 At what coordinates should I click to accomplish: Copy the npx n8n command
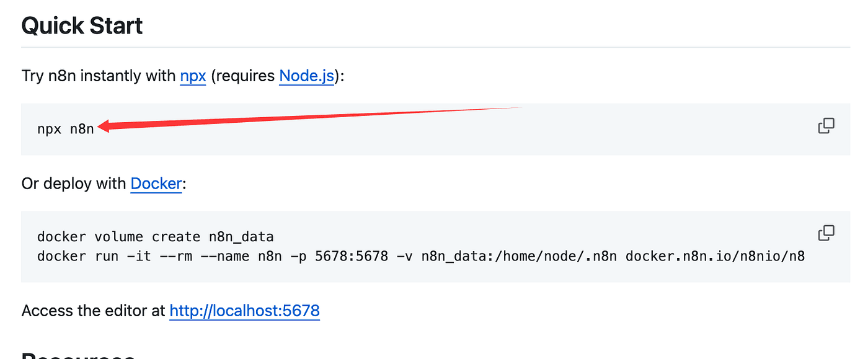(826, 126)
